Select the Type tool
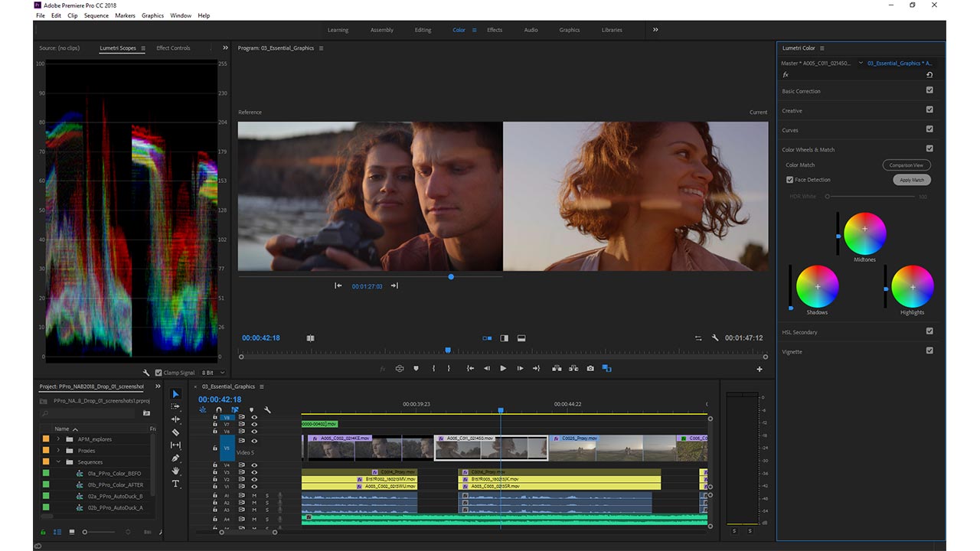 pos(175,484)
